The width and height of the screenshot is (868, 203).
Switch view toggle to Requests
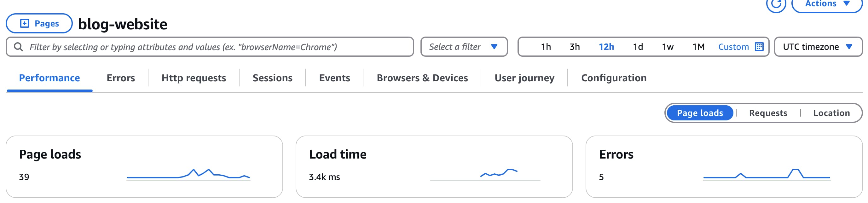coord(768,113)
